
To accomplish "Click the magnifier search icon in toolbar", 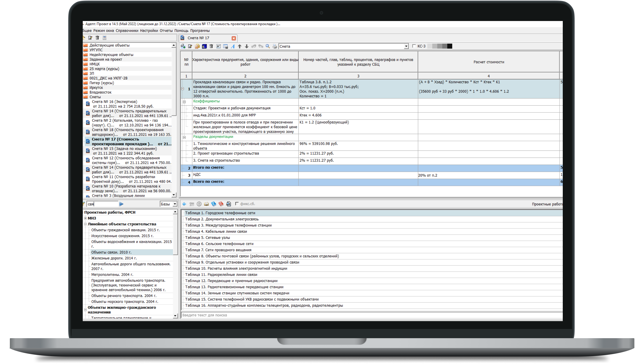I will click(268, 46).
